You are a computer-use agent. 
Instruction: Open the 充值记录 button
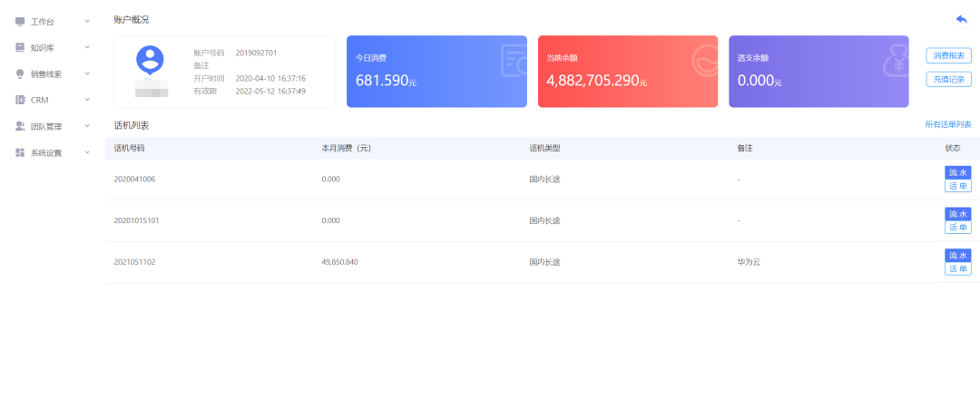pyautogui.click(x=948, y=79)
